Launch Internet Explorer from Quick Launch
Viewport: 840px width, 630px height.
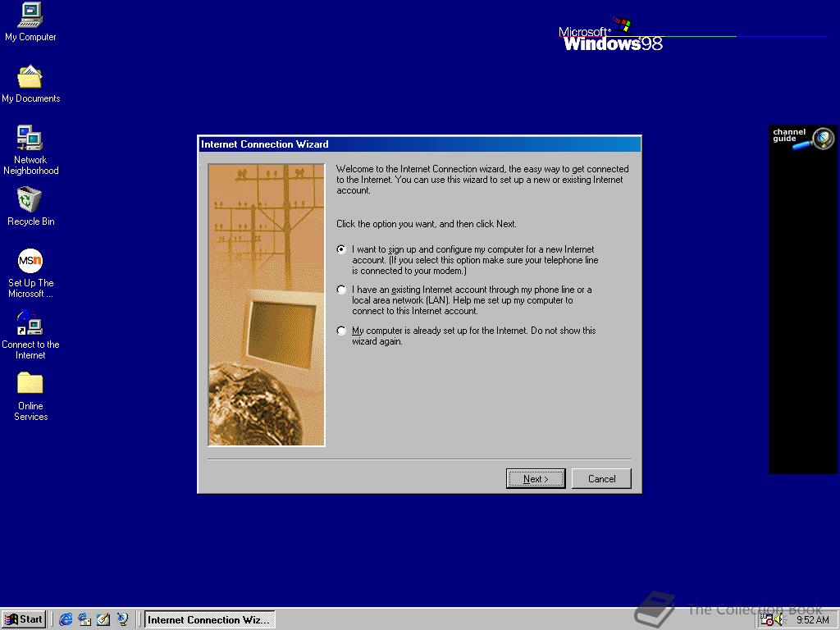[x=66, y=619]
